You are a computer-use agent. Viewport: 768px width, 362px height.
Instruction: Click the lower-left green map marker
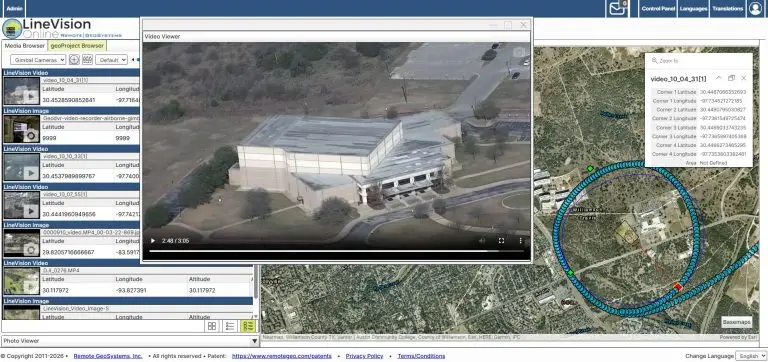pyautogui.click(x=570, y=272)
